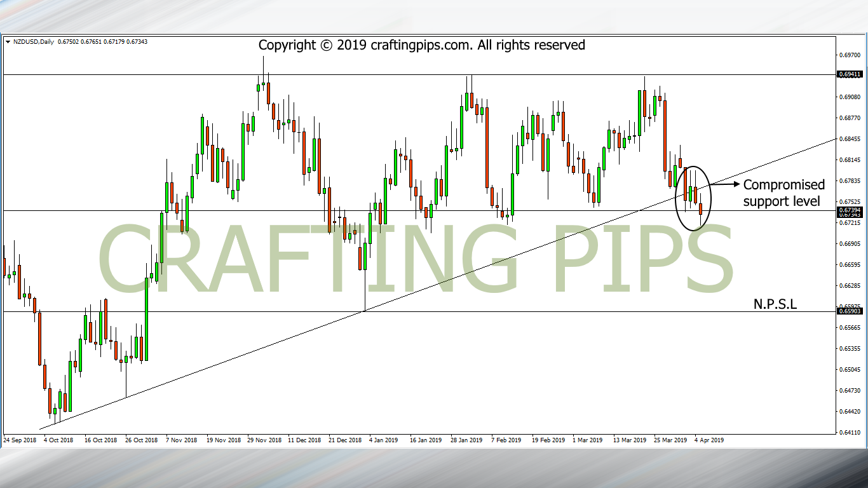Click the 7 Feb 2019 date label

coord(506,440)
